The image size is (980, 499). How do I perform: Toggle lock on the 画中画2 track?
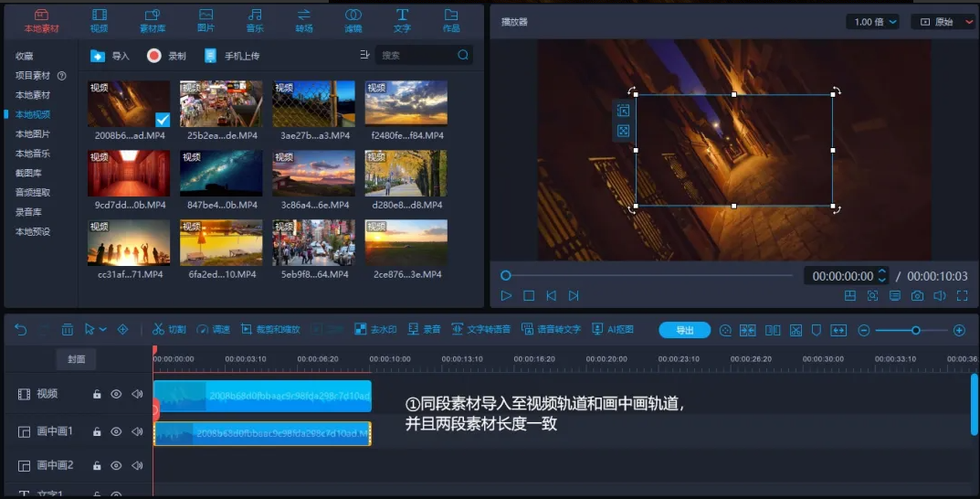pyautogui.click(x=97, y=465)
